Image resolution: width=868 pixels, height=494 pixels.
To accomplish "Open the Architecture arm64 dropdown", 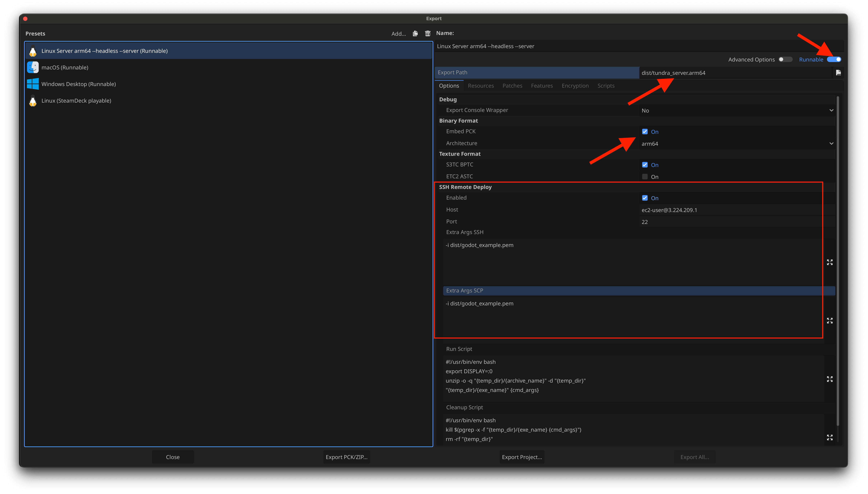I will 737,144.
